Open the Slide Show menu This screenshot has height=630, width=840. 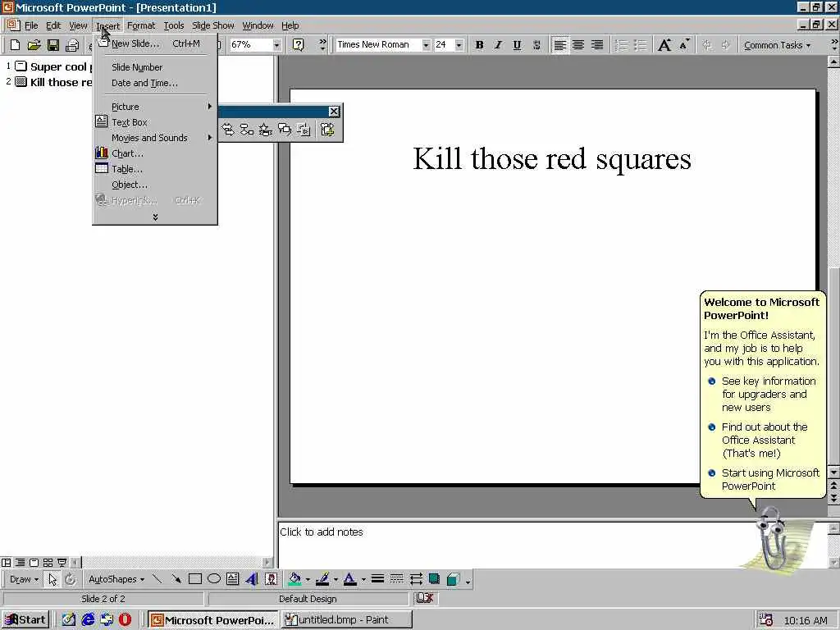point(212,25)
